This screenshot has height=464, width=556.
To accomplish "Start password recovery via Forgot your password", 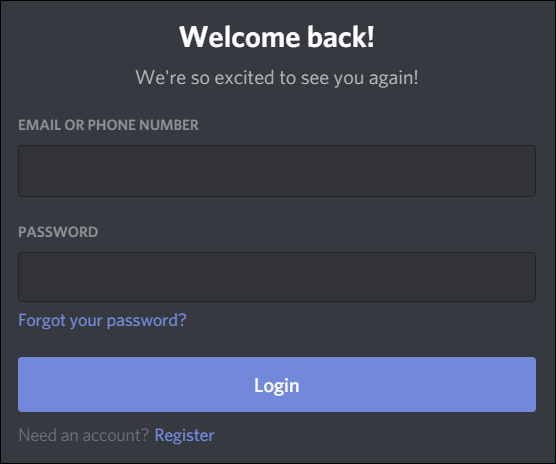I will point(102,320).
